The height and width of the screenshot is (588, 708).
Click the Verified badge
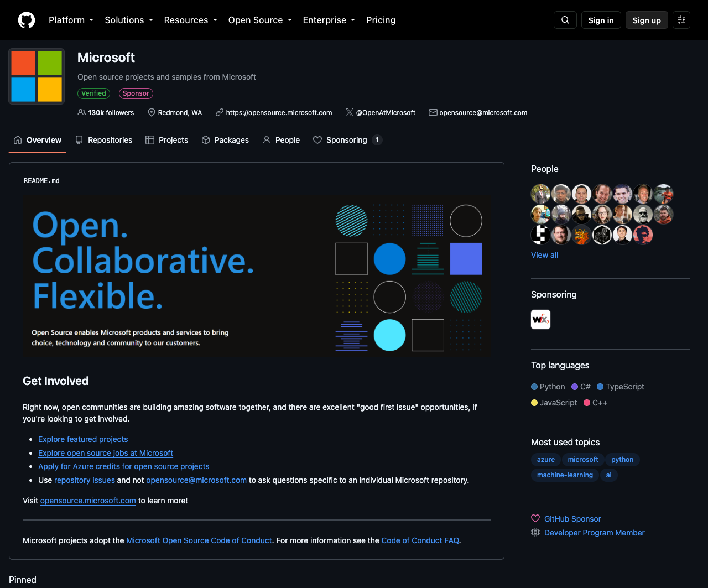coord(94,93)
